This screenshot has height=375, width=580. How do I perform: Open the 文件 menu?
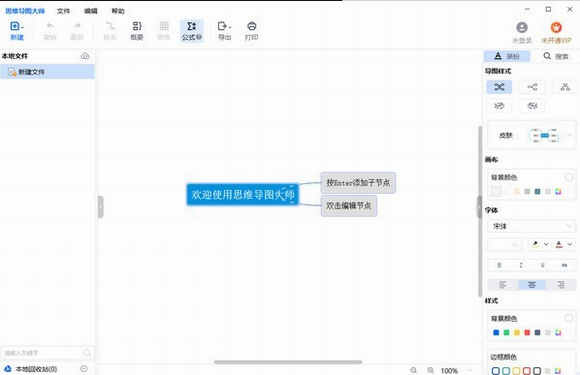[x=63, y=11]
